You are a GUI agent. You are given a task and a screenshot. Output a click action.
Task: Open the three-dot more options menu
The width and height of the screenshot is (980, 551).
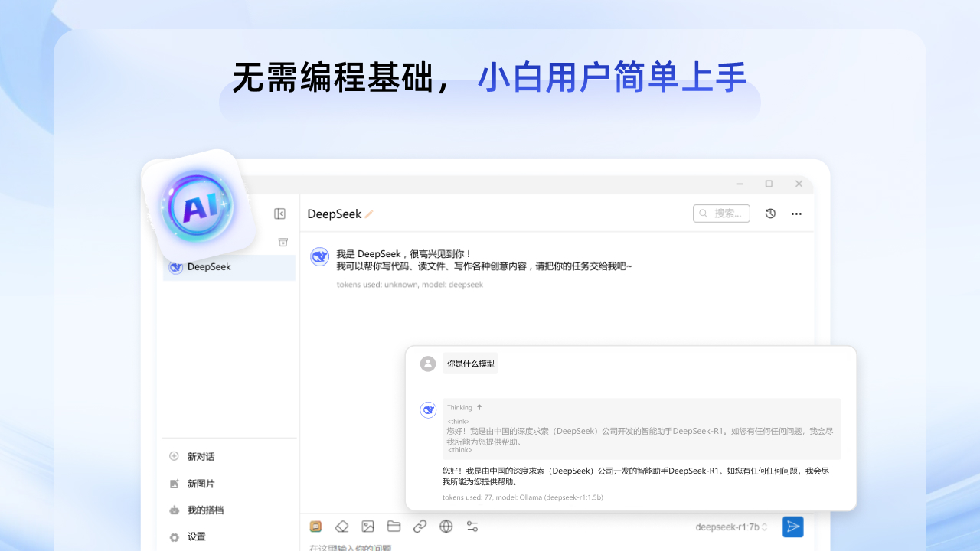[x=796, y=214]
